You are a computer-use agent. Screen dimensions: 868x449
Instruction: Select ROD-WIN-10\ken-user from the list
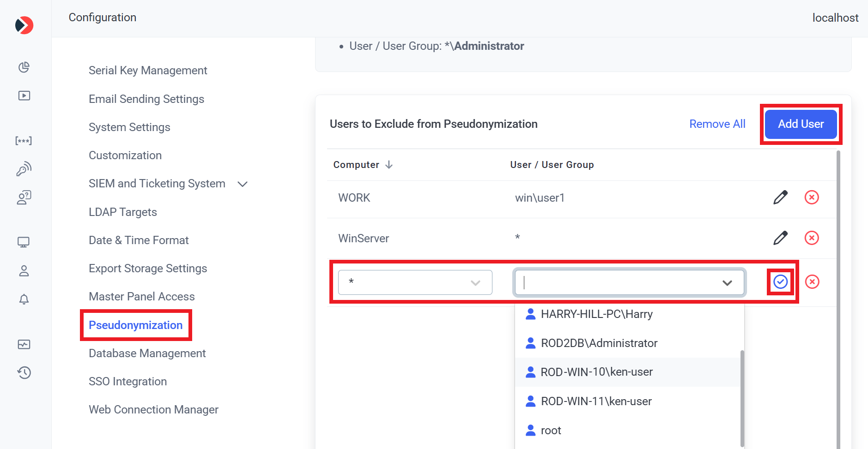pos(596,372)
